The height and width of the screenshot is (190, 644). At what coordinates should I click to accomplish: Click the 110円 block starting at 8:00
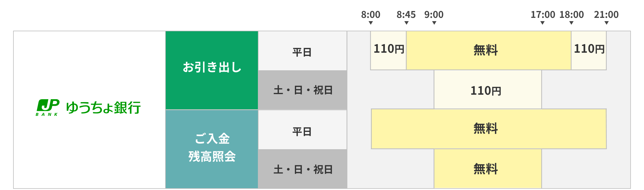[388, 50]
